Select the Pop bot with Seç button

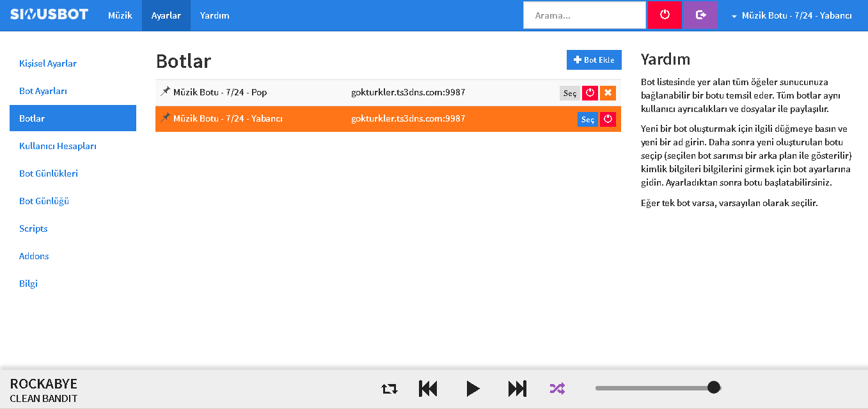(x=570, y=93)
